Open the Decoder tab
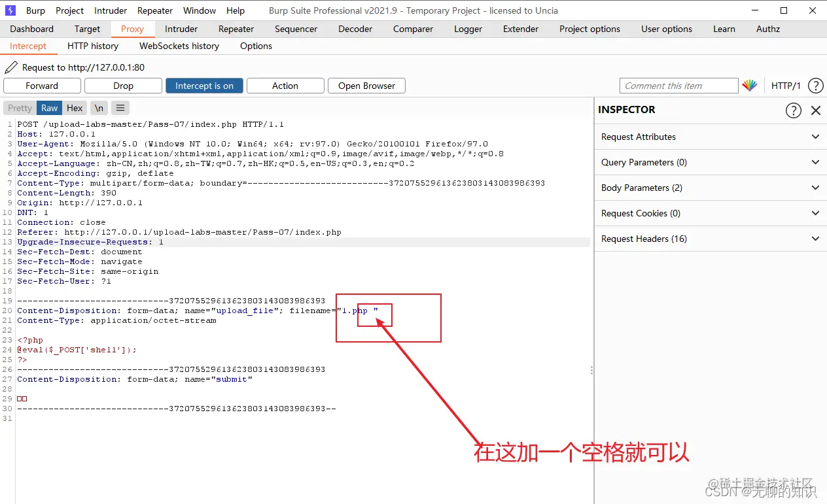 355,29
